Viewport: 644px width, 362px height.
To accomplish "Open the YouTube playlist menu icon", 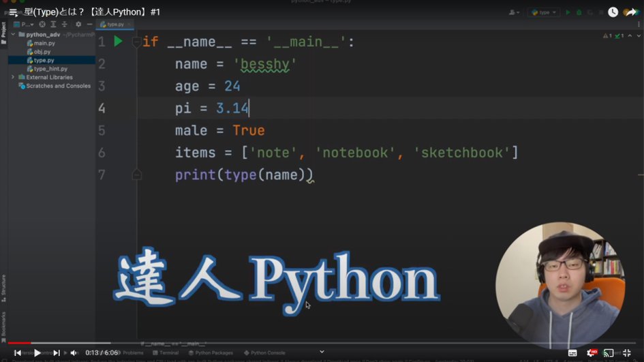I will [x=14, y=12].
